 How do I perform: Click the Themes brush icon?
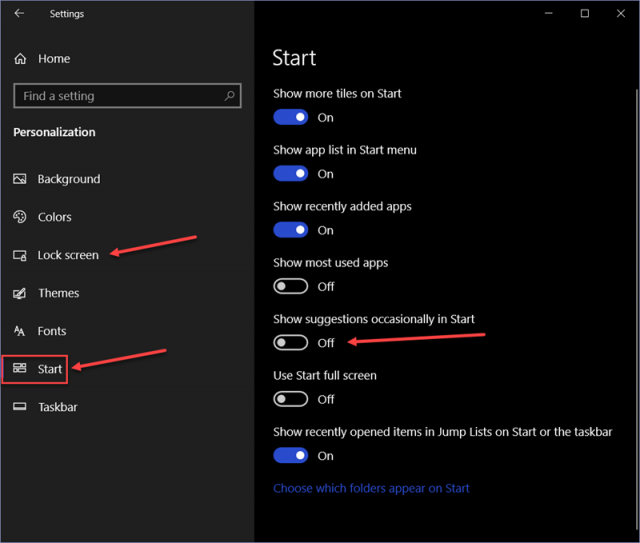pyautogui.click(x=20, y=293)
